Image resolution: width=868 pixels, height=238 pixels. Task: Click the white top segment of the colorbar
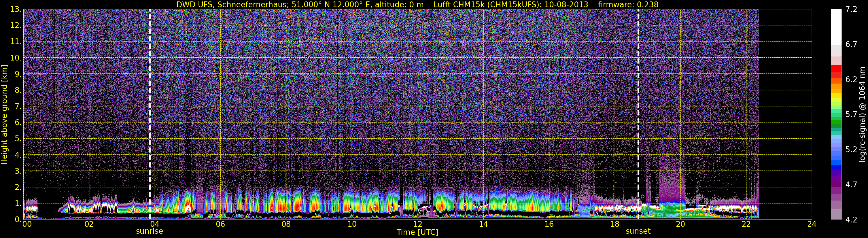click(836, 27)
